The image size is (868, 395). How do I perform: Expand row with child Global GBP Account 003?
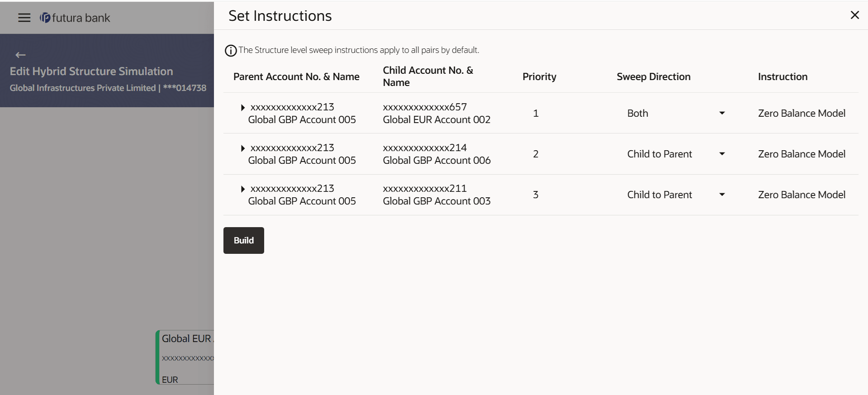pyautogui.click(x=243, y=189)
